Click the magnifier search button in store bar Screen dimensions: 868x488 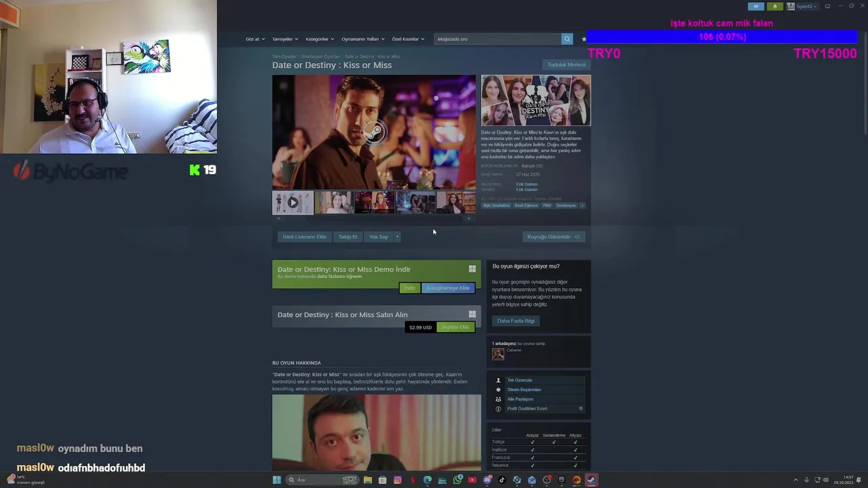pos(567,39)
